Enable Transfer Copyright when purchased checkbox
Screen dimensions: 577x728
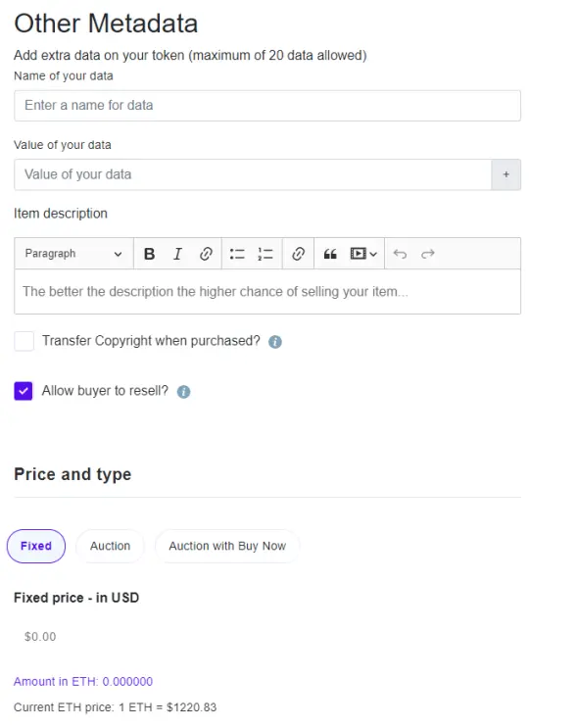click(24, 341)
